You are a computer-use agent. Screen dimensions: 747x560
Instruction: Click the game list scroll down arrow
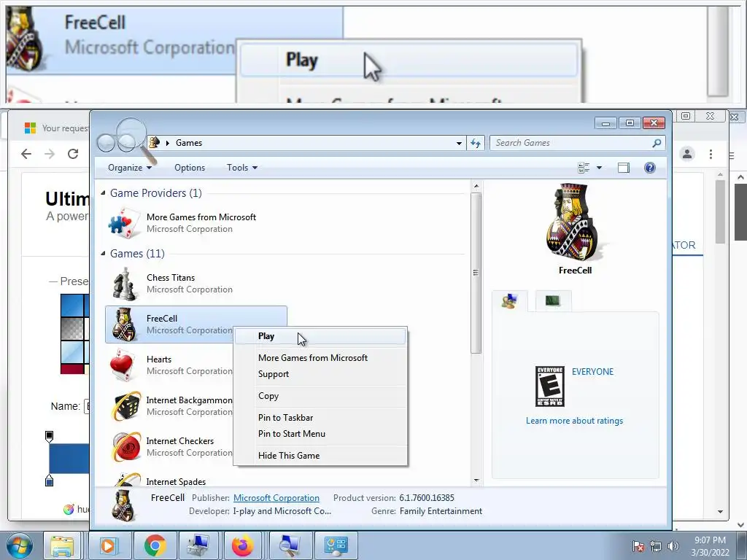476,481
